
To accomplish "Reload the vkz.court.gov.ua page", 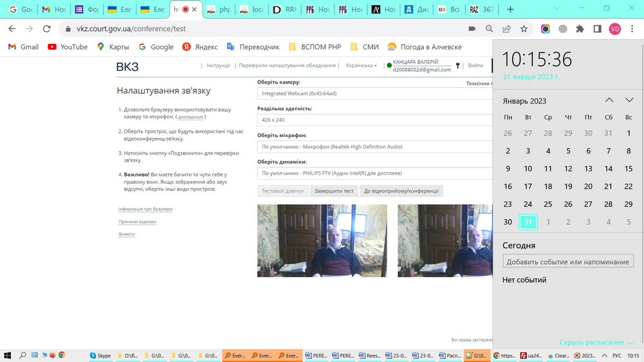I will [x=47, y=29].
